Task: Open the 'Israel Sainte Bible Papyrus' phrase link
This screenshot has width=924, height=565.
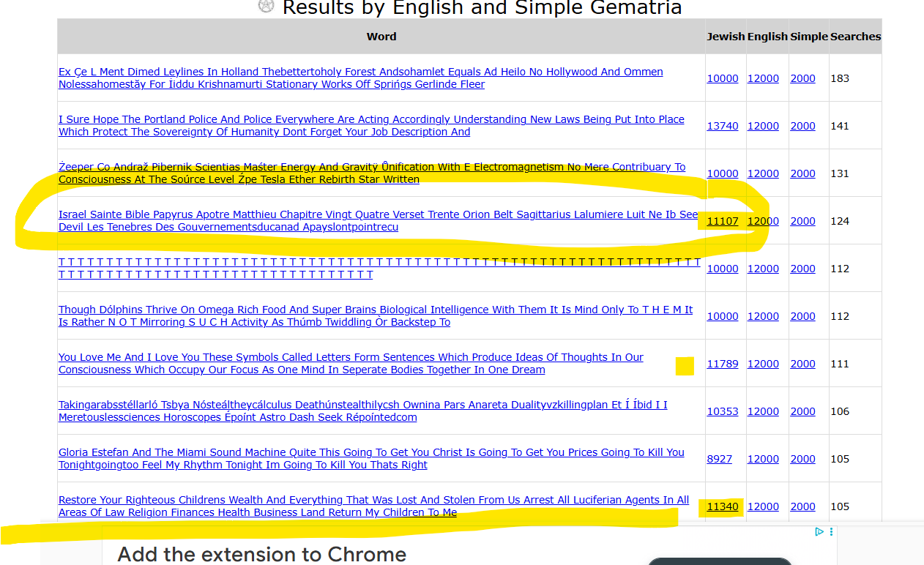Action: point(379,221)
